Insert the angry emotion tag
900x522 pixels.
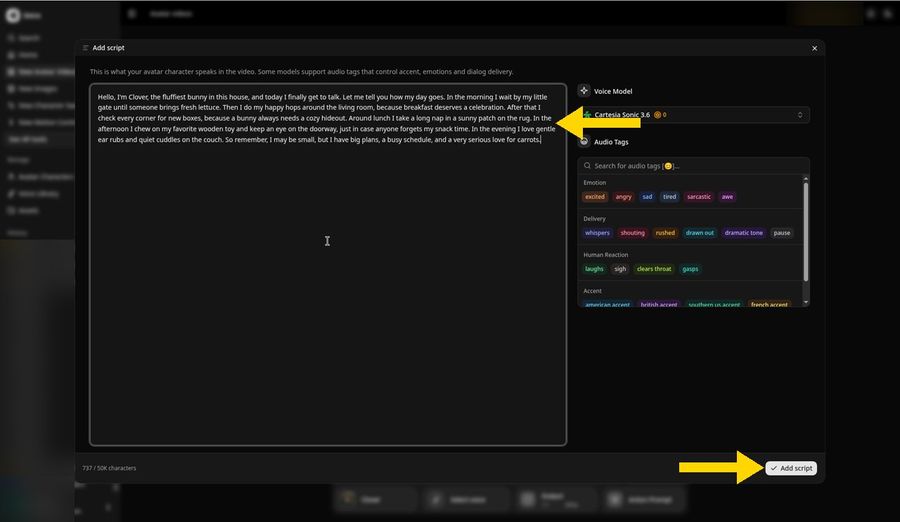(623, 196)
